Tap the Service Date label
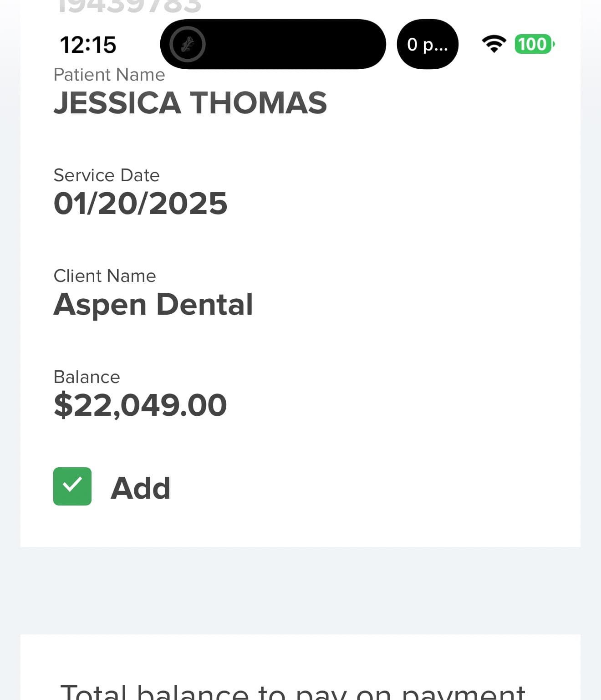 coord(106,175)
